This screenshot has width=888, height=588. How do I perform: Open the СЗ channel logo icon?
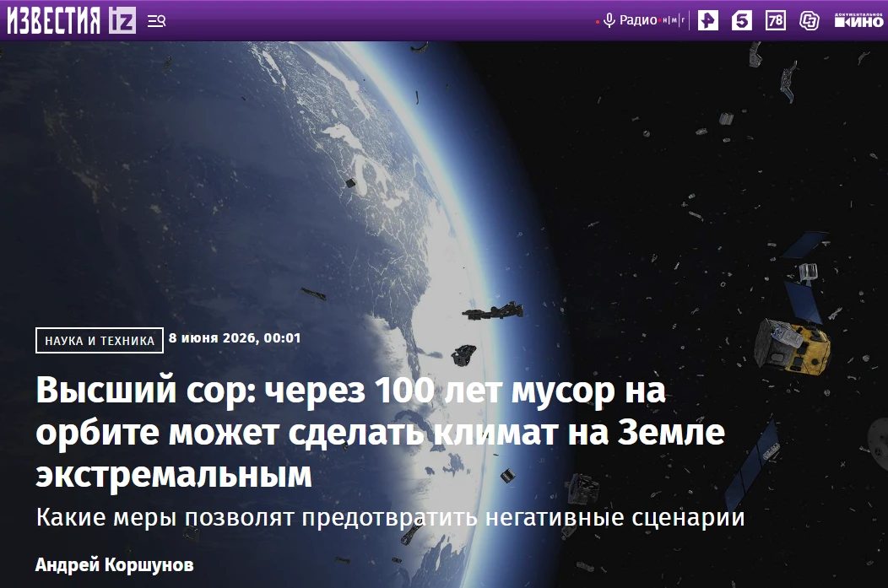tap(809, 21)
